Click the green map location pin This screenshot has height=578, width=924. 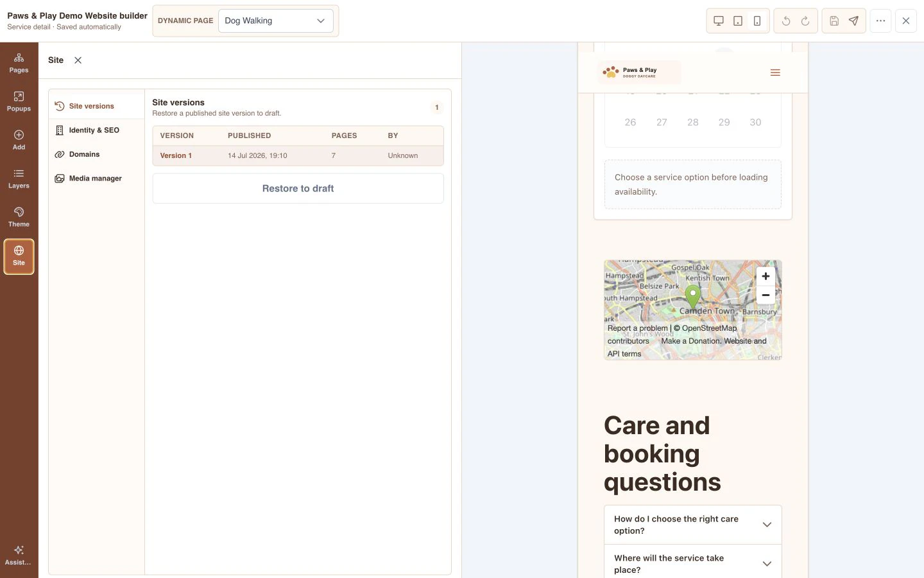pyautogui.click(x=692, y=297)
